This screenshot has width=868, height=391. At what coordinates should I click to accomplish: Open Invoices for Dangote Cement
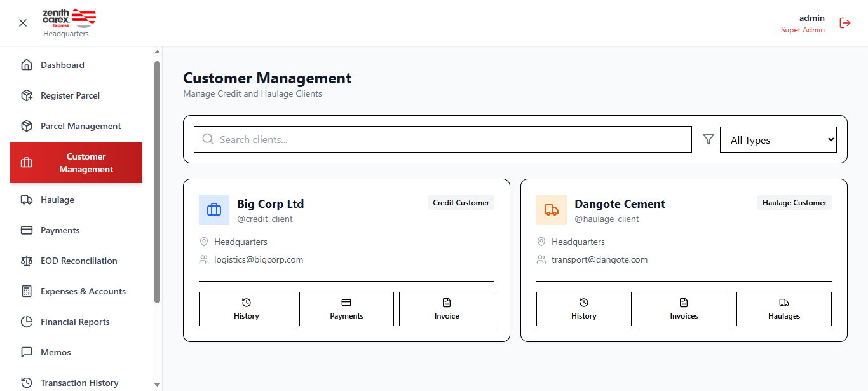pos(684,309)
